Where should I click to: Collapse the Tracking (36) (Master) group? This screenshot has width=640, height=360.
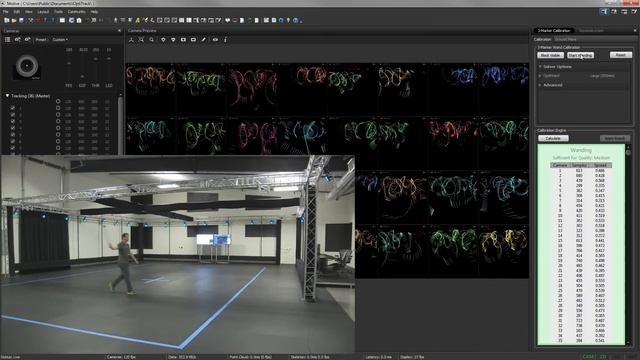pos(7,96)
